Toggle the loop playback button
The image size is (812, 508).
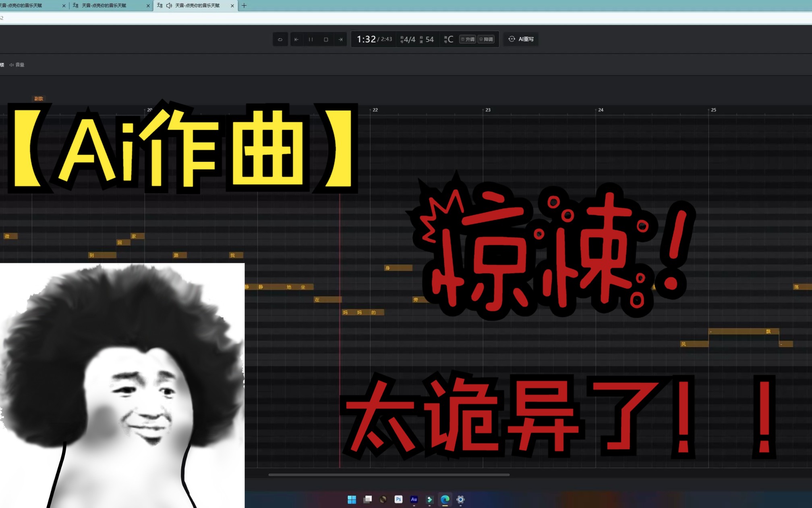coord(280,40)
